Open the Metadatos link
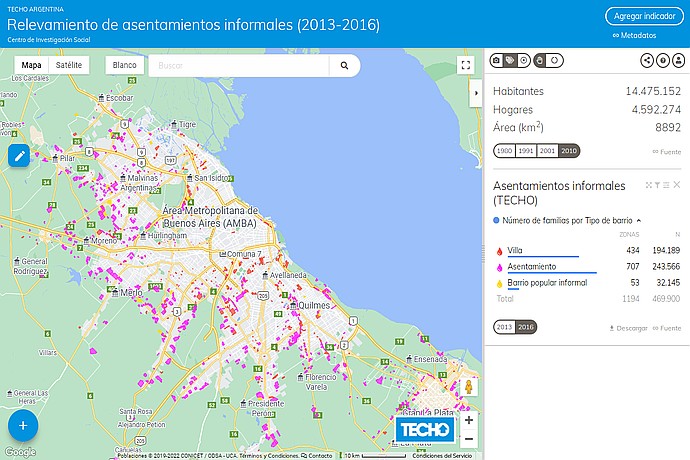 tap(635, 35)
